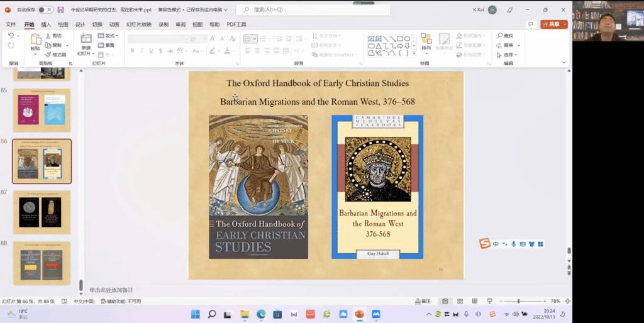Open the comments pane icon
The width and height of the screenshot is (644, 323).
point(531,25)
